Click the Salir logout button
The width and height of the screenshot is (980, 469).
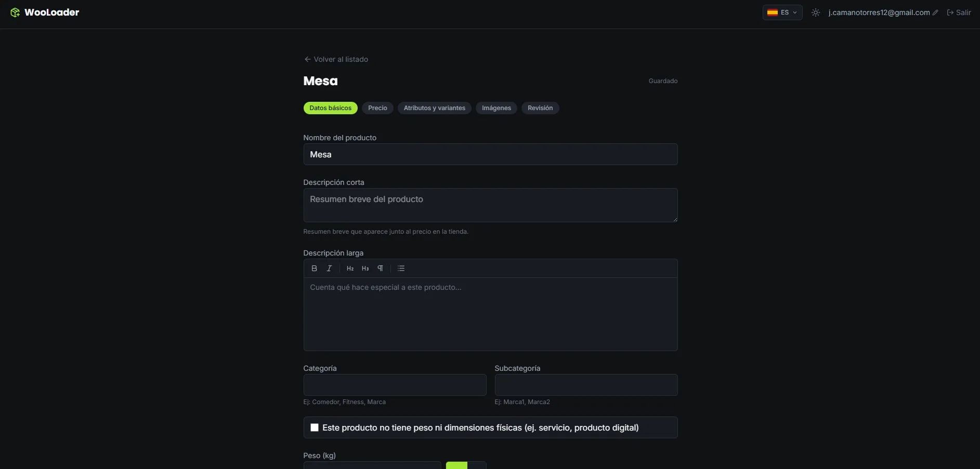click(x=959, y=12)
